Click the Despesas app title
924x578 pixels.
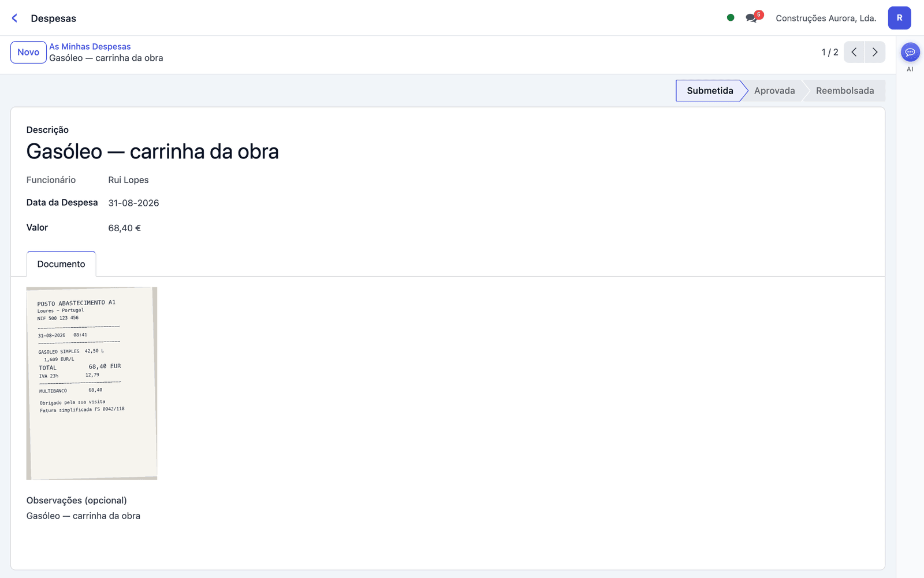53,18
